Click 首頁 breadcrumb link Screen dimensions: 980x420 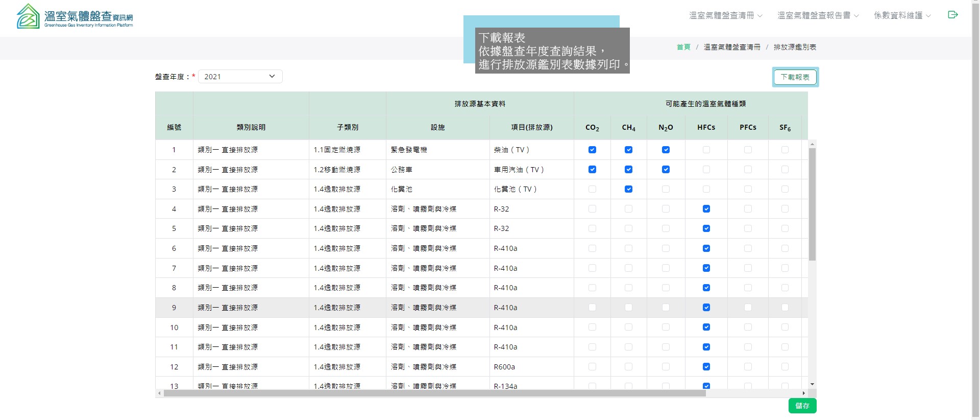[683, 47]
